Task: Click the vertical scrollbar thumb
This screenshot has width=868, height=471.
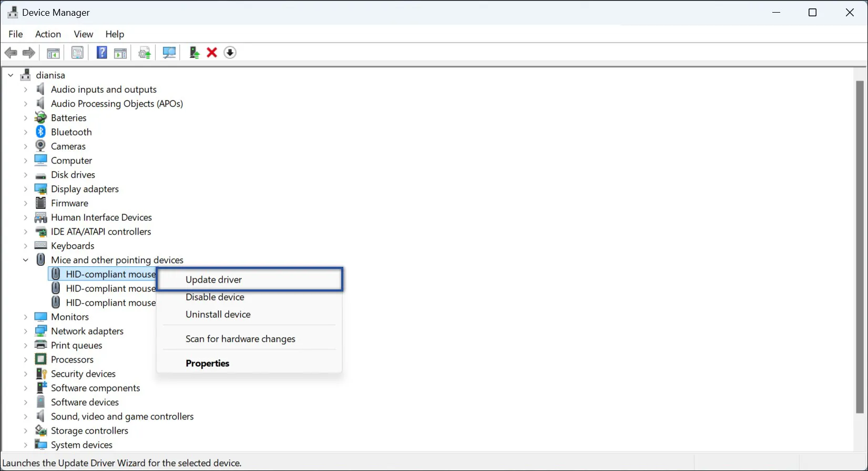Action: pos(860,247)
